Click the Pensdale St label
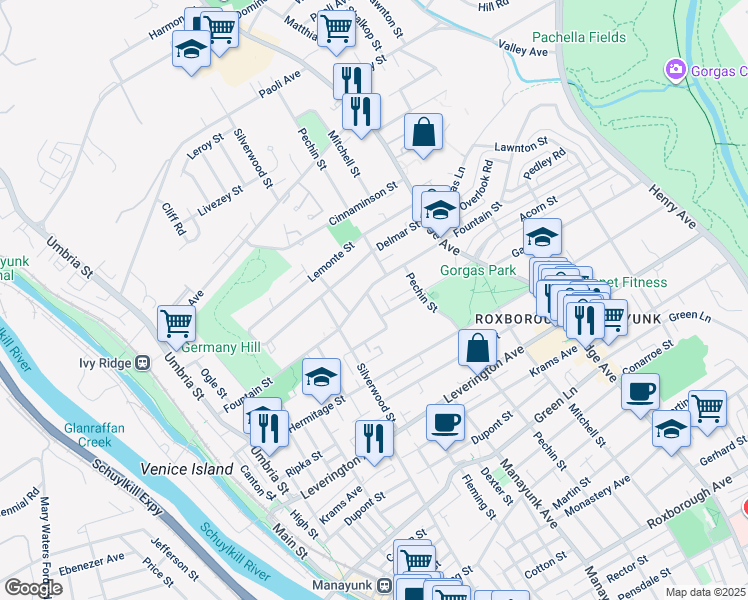The width and height of the screenshot is (748, 600). (x=643, y=583)
